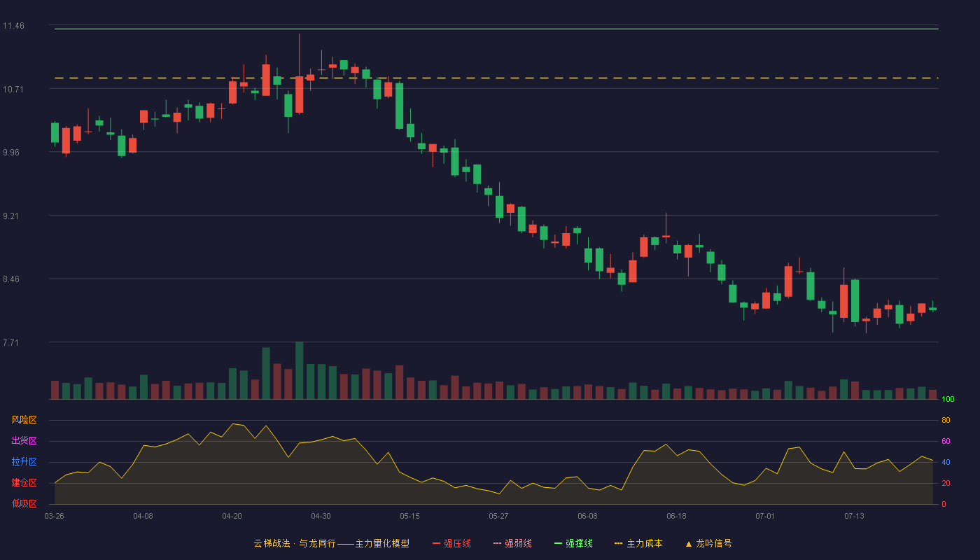This screenshot has width=980, height=560.
Task: Click the 07-01 date label
Action: (x=766, y=516)
